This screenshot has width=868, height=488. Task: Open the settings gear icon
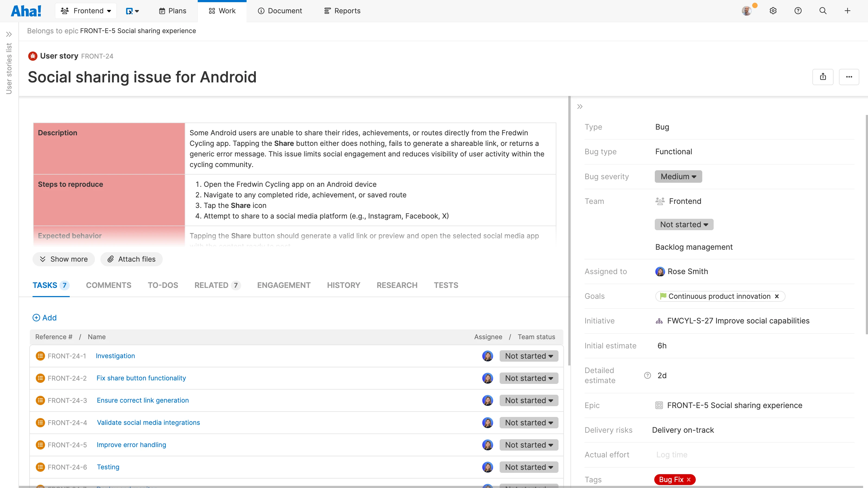coord(773,11)
